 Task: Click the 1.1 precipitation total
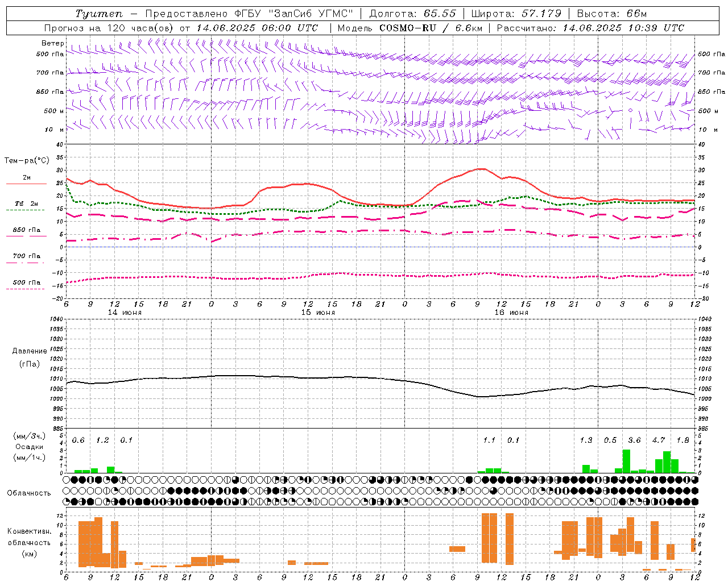pyautogui.click(x=489, y=440)
